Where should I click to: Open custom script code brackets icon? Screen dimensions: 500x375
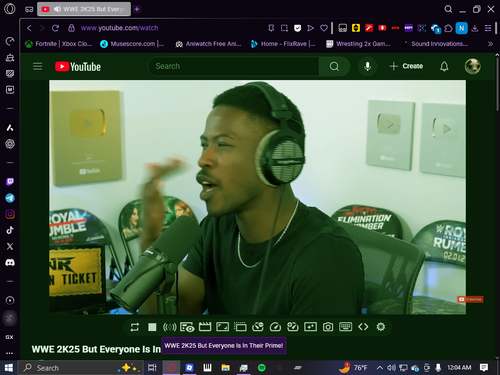pos(363,327)
